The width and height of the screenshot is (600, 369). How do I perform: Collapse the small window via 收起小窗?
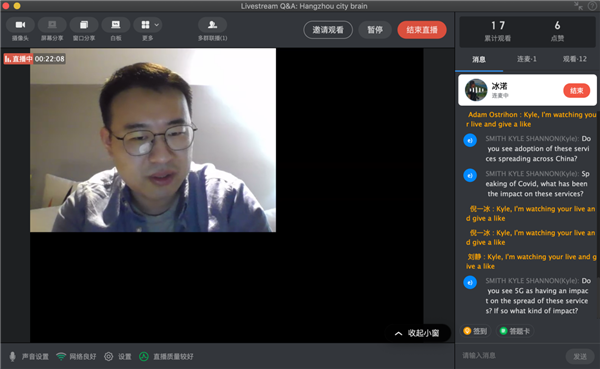coord(417,333)
